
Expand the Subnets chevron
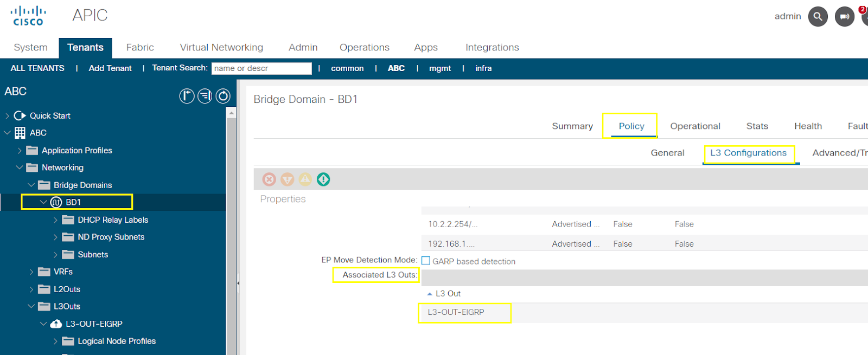(55, 254)
